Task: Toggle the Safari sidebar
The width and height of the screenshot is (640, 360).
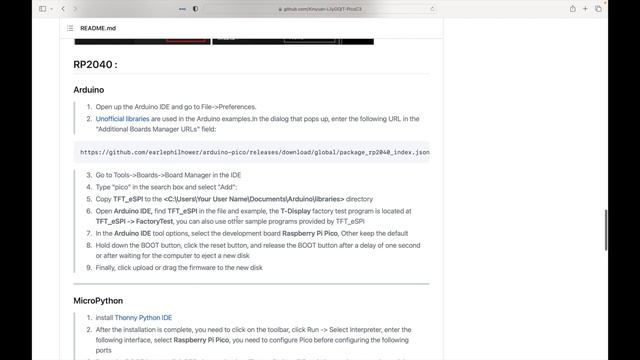Action: [42, 9]
